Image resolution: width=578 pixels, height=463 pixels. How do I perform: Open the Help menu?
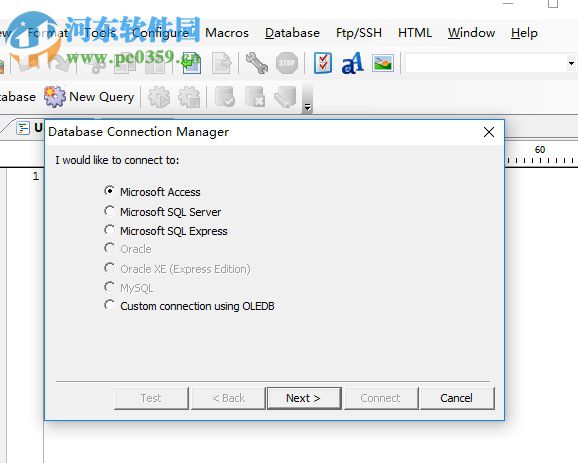point(524,33)
